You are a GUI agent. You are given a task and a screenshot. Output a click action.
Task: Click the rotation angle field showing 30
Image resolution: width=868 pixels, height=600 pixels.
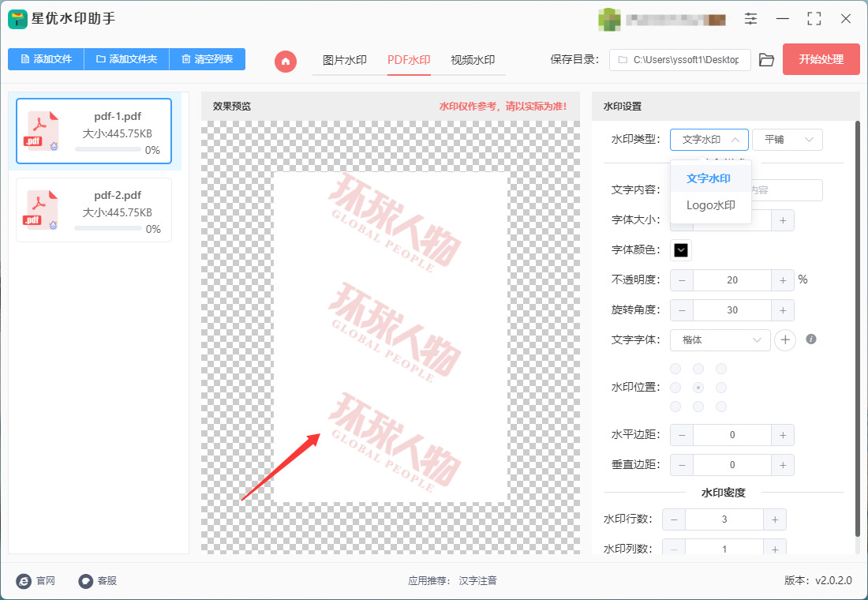(732, 310)
